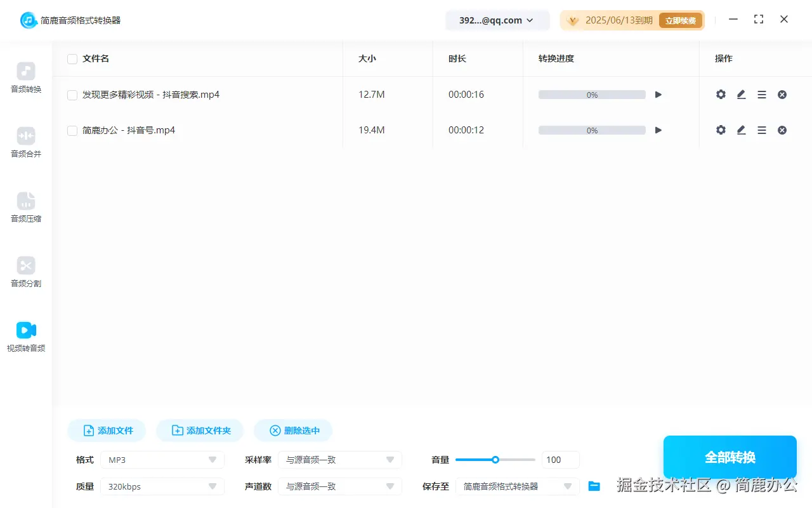
Task: Check the 发现更多精彩视频 - 抖音搜索.mp4 checkbox
Action: pos(72,95)
